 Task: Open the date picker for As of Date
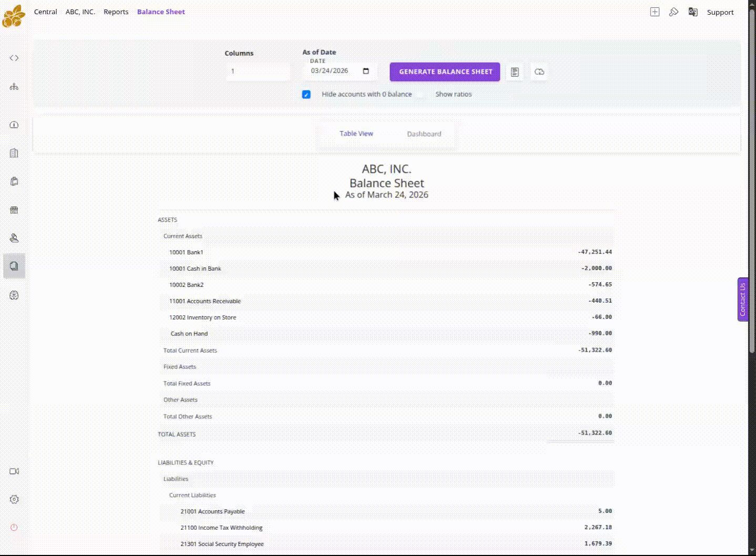tap(366, 71)
